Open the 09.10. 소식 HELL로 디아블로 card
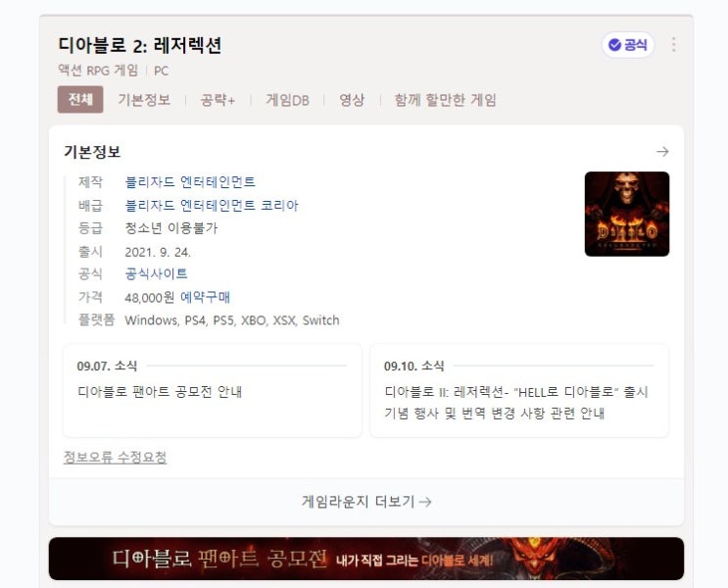 pos(519,390)
